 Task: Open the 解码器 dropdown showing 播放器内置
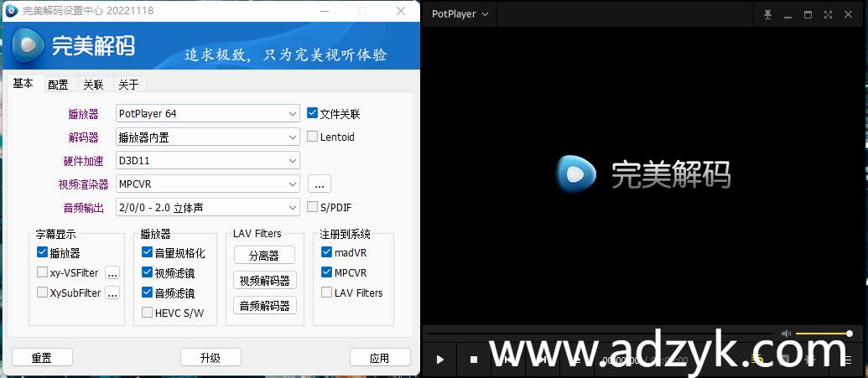pyautogui.click(x=208, y=137)
